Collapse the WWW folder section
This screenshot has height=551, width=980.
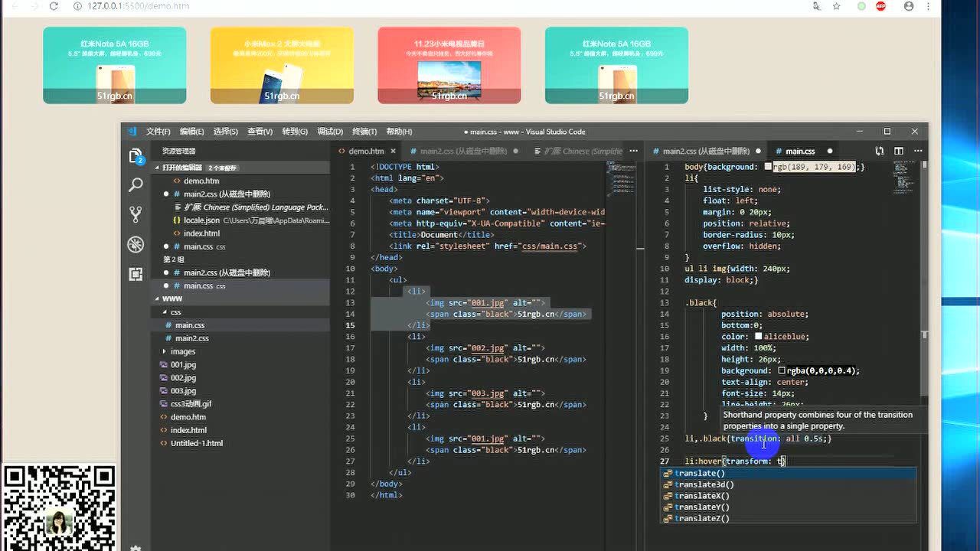240,299
